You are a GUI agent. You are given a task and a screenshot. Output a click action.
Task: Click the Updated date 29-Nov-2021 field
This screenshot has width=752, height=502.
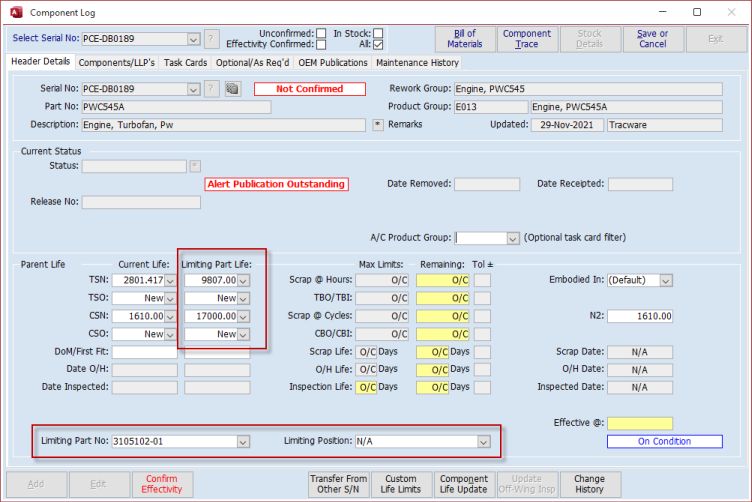567,125
